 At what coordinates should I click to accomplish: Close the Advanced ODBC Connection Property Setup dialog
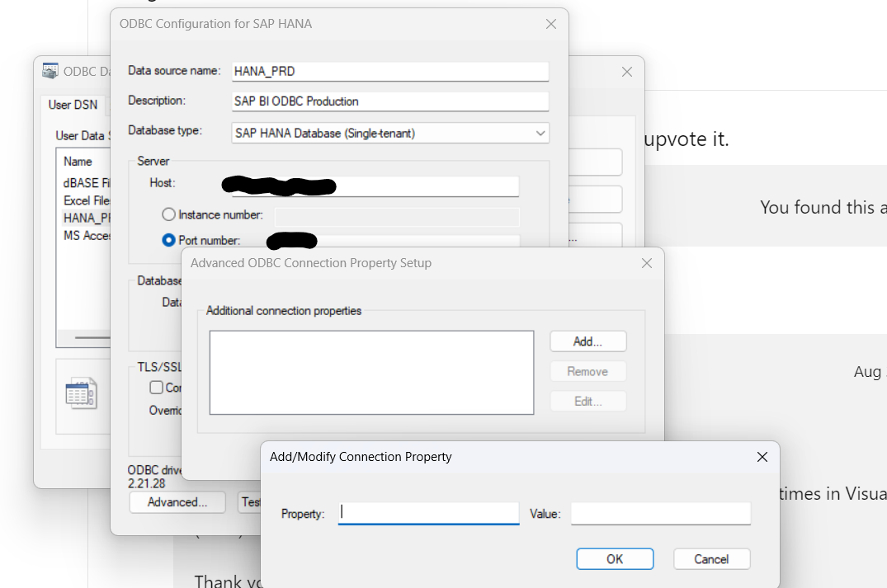[647, 263]
